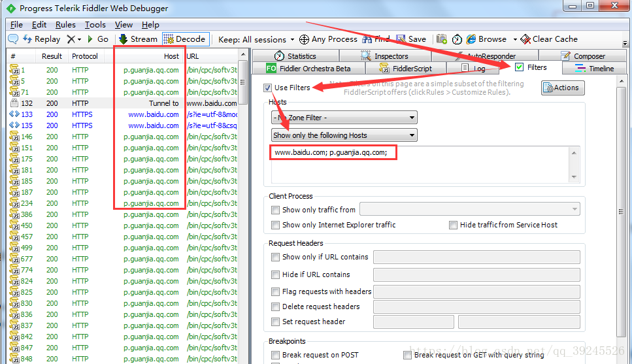
Task: Sort sessions by Protocol column header
Action: [86, 56]
